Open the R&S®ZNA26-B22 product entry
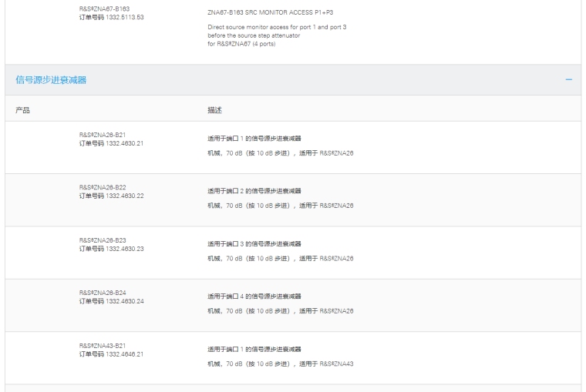Viewport: 586px width, 392px height. click(102, 187)
